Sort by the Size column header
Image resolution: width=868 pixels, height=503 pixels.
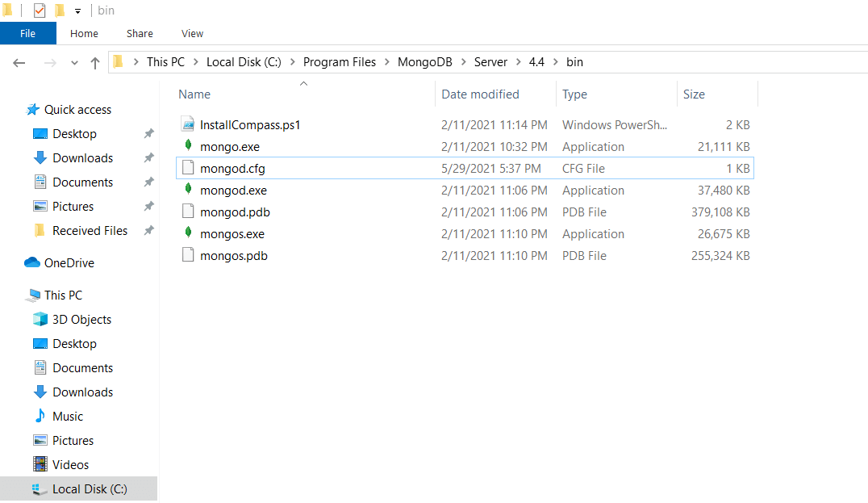tap(694, 94)
